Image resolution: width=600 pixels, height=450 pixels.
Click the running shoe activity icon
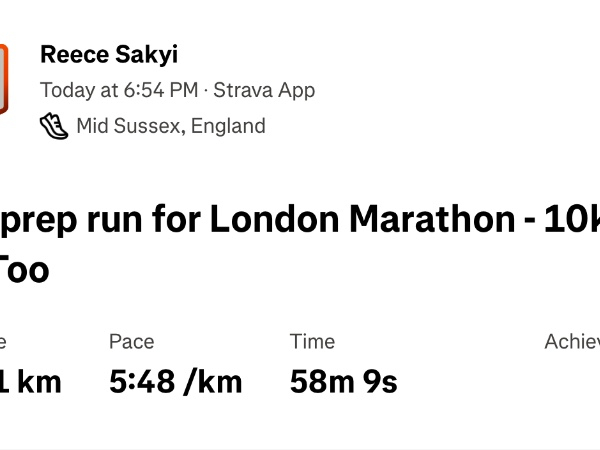point(54,127)
